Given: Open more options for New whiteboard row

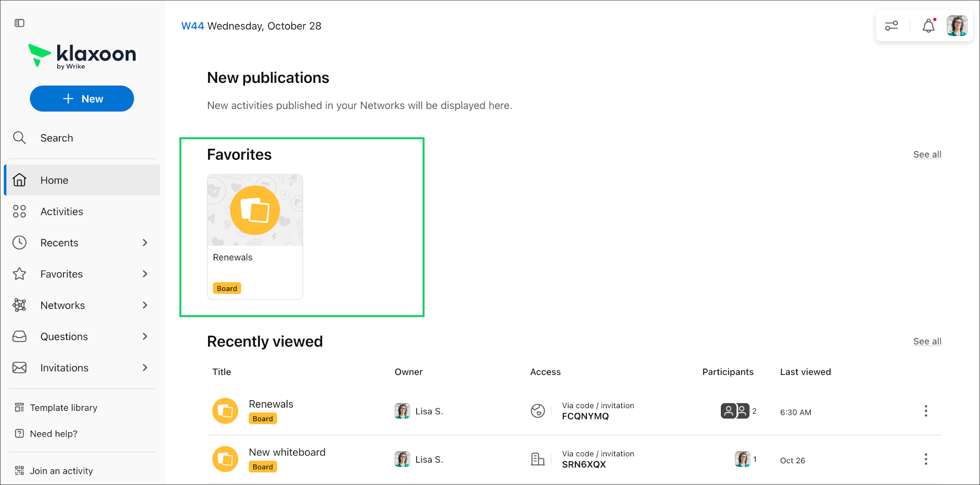Looking at the screenshot, I should (926, 459).
